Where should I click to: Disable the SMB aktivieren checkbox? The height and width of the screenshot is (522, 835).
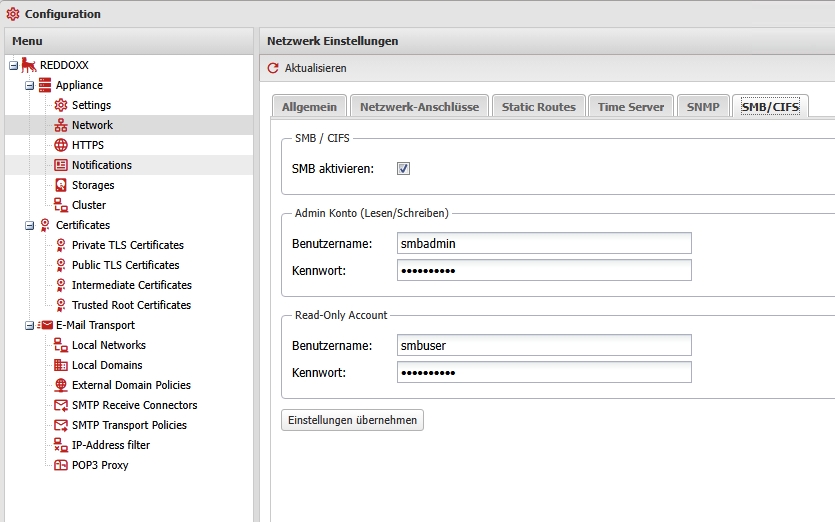tap(404, 168)
